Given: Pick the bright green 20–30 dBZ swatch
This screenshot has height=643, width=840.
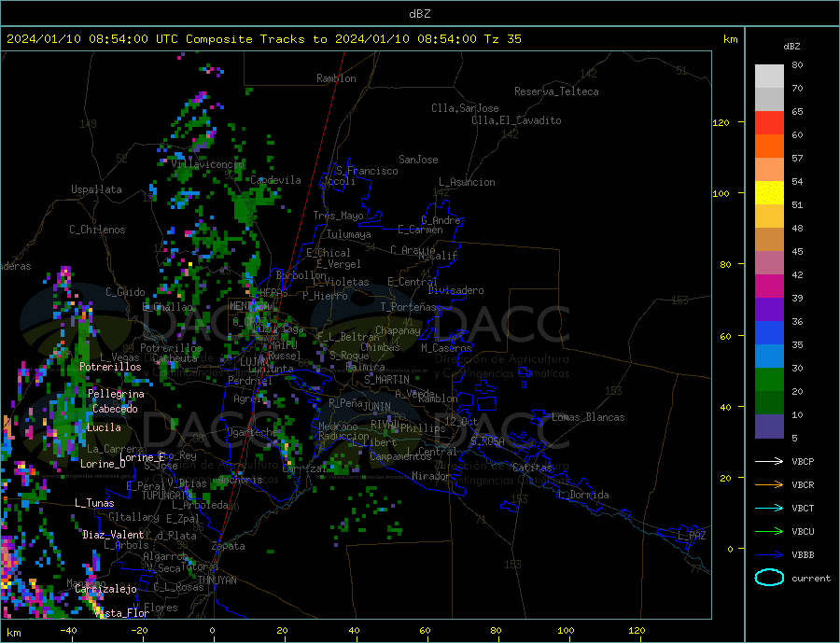Looking at the screenshot, I should tap(769, 380).
